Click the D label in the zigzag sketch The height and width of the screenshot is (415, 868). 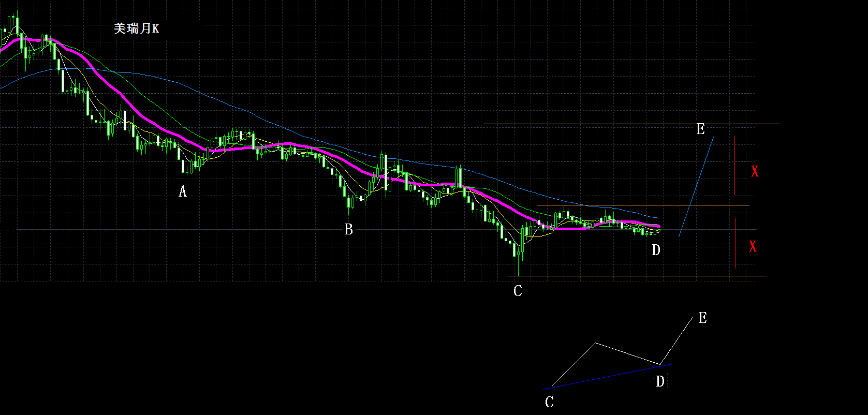(x=660, y=382)
